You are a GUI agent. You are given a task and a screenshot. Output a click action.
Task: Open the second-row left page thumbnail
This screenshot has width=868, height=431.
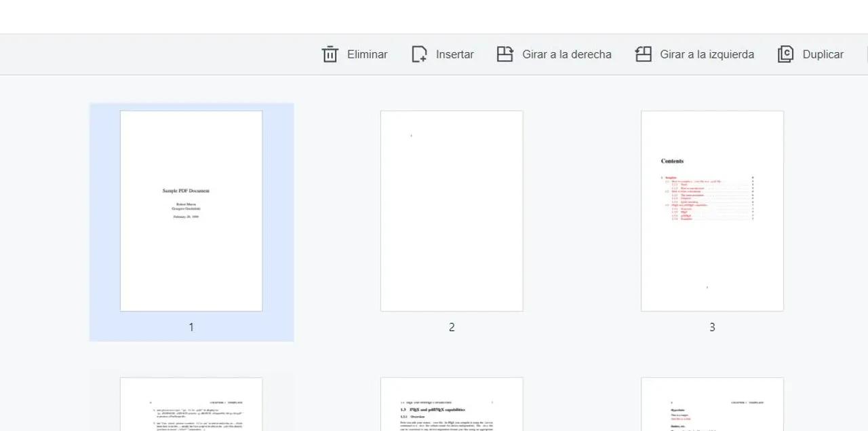(191, 405)
